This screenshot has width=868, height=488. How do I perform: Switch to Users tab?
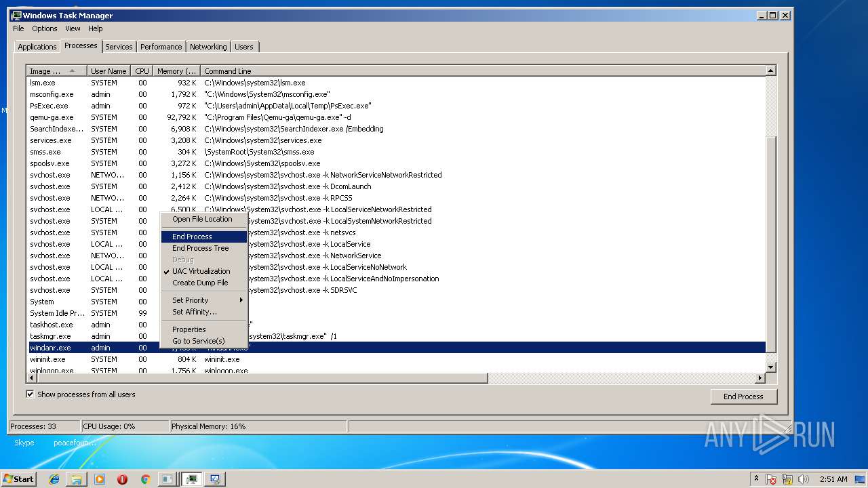click(x=244, y=47)
